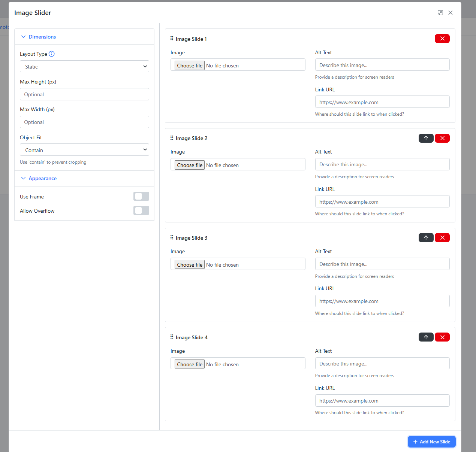Expand the Image Slider dialog to fullscreen
The height and width of the screenshot is (452, 476).
[x=440, y=13]
